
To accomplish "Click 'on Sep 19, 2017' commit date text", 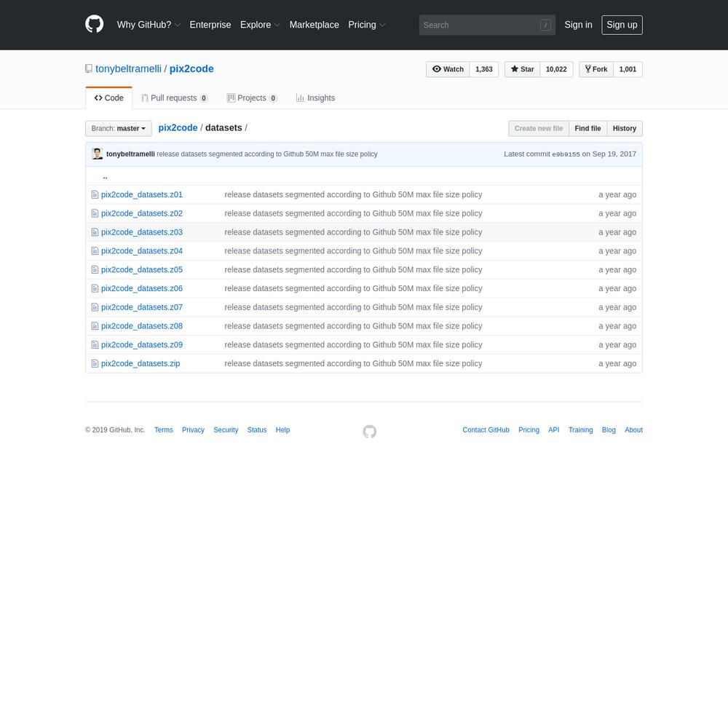I will (x=609, y=154).
